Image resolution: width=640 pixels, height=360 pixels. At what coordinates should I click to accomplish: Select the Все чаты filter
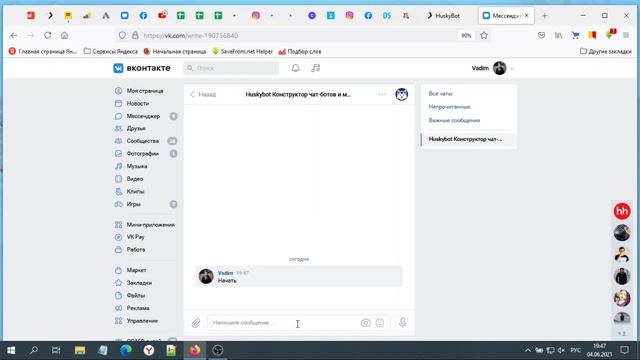(440, 93)
